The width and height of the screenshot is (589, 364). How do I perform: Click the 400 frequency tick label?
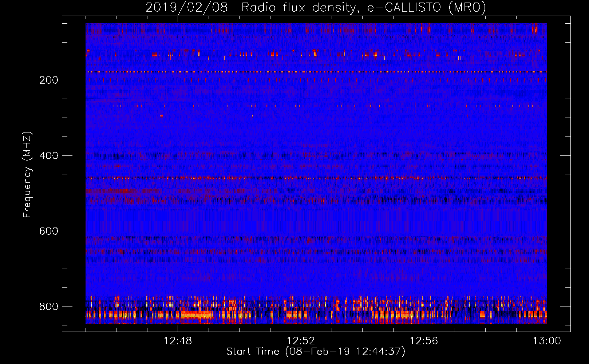coord(49,156)
